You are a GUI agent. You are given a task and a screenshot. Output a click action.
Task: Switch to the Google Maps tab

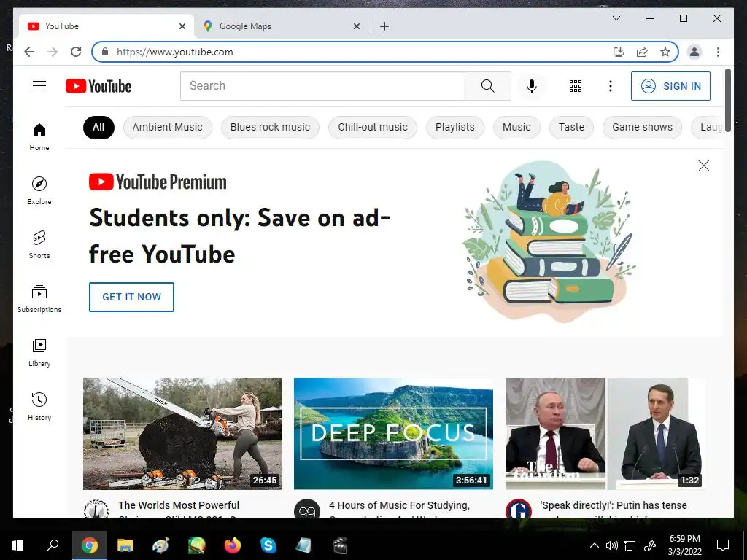pos(281,26)
